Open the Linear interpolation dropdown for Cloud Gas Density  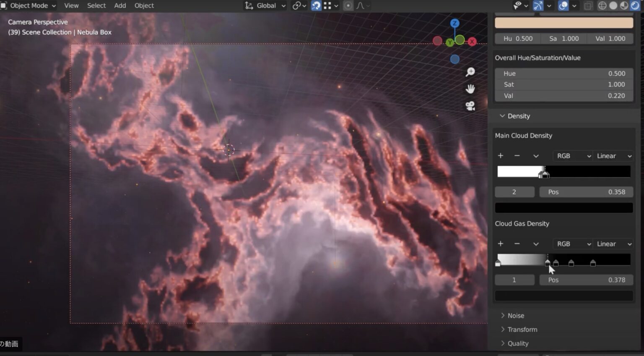613,243
